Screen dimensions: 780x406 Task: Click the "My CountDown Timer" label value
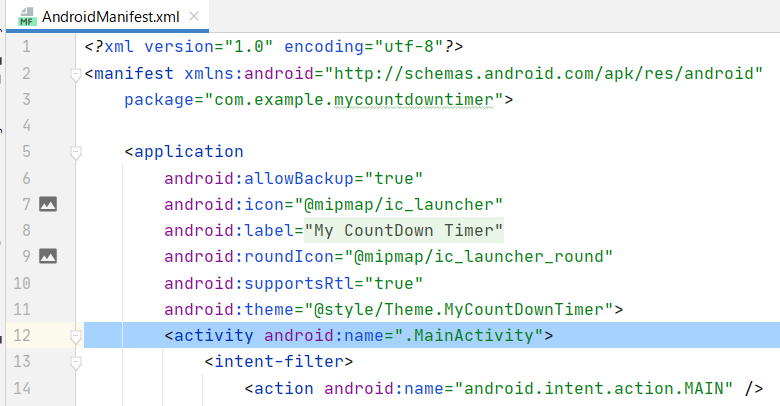pyautogui.click(x=403, y=230)
